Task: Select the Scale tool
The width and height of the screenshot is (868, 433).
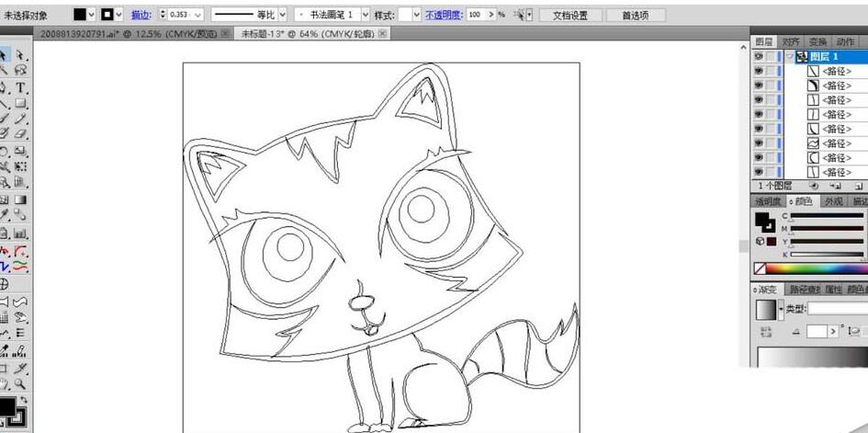Action: pos(20,151)
